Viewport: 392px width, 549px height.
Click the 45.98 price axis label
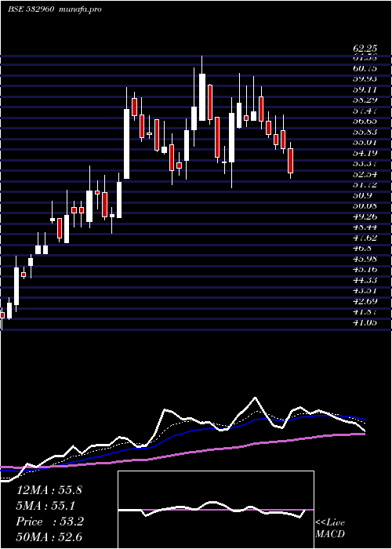pyautogui.click(x=365, y=259)
